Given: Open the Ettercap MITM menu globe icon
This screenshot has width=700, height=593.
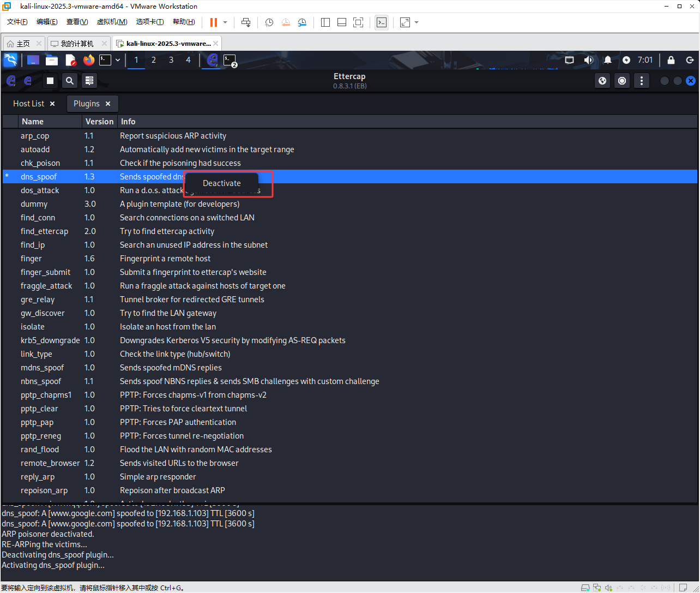Looking at the screenshot, I should [x=602, y=81].
